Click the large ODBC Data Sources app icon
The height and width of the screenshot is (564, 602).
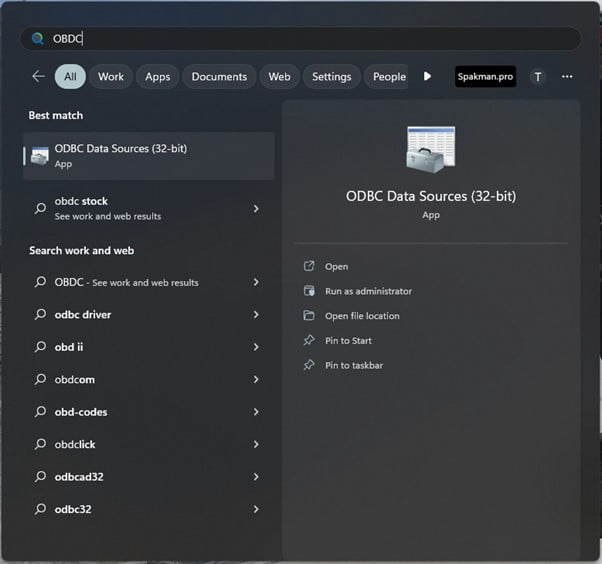(431, 150)
